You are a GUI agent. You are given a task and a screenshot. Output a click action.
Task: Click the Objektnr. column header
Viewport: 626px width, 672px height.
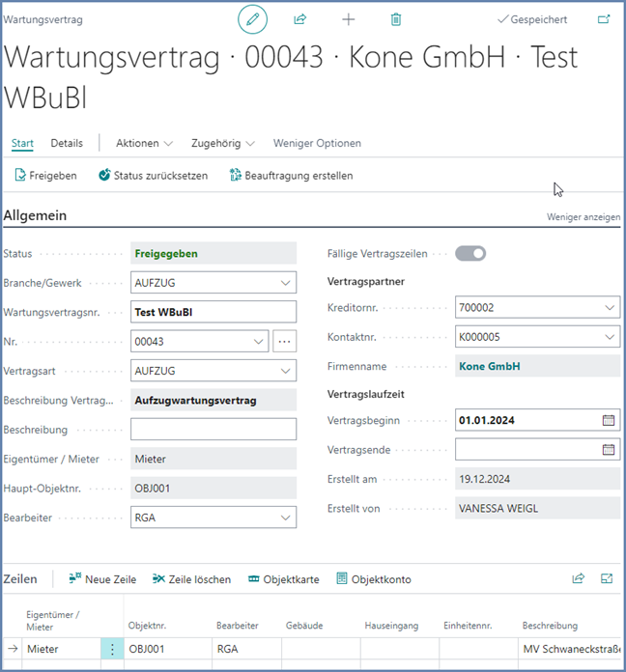pyautogui.click(x=147, y=626)
